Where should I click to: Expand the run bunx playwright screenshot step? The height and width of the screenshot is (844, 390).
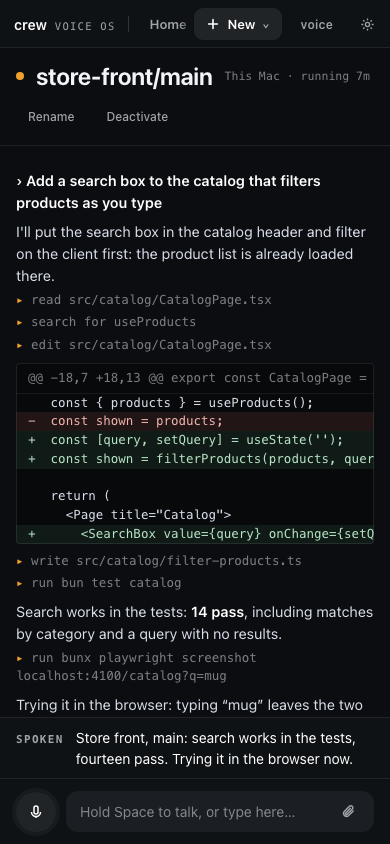(136, 666)
